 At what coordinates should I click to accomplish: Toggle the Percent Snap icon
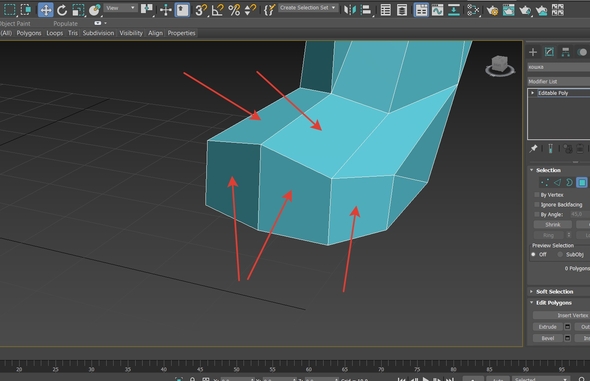[x=234, y=10]
